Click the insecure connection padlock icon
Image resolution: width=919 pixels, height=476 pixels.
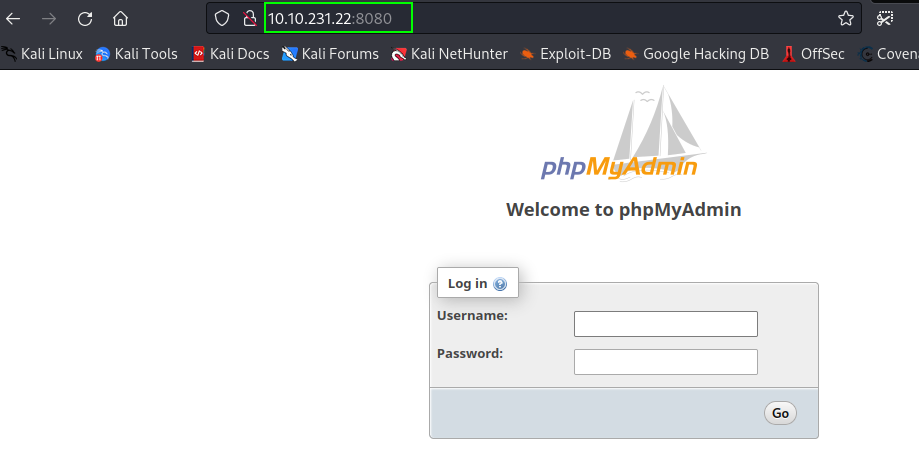pyautogui.click(x=250, y=18)
